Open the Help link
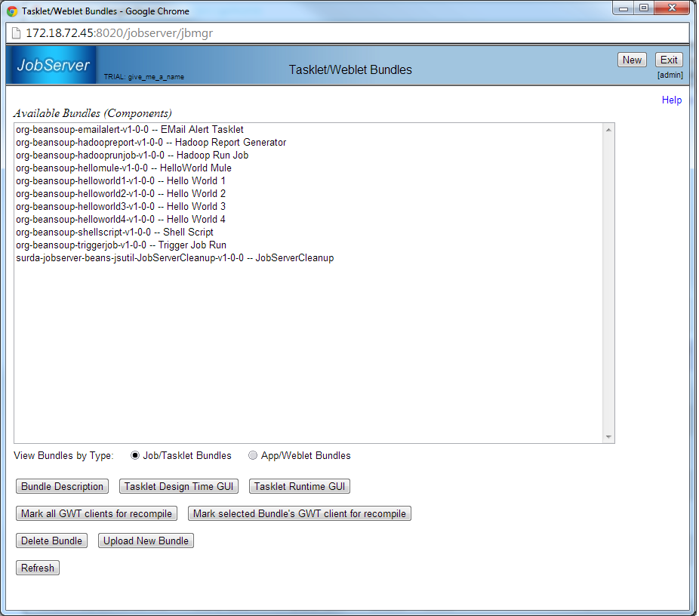 671,100
